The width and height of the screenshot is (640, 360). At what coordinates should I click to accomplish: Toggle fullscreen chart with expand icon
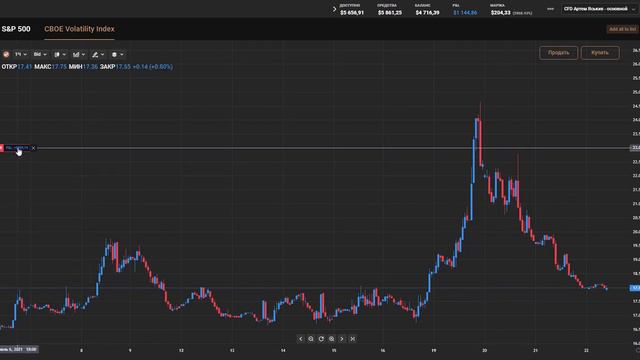click(353, 339)
